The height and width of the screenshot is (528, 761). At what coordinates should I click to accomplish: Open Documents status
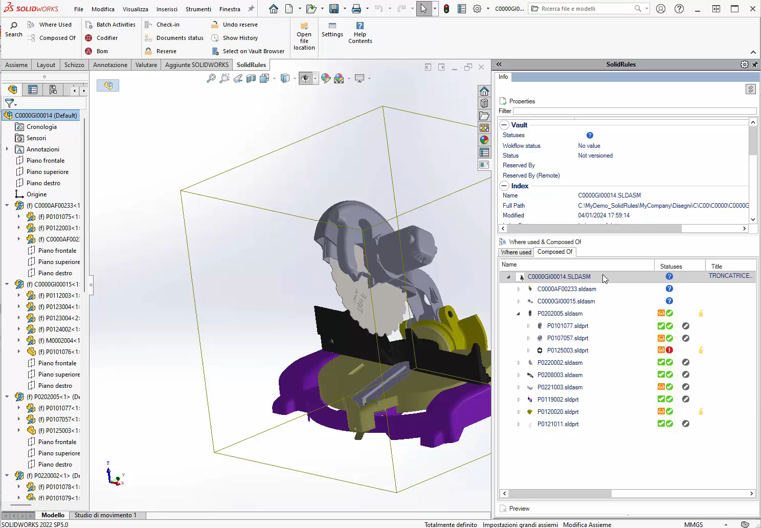[174, 38]
